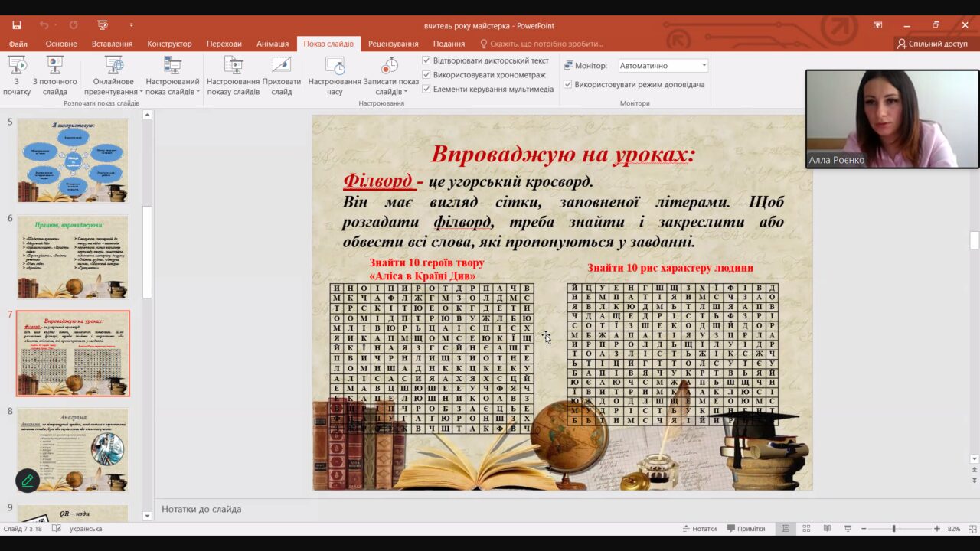Image resolution: width=980 pixels, height=551 pixels.
Task: Click українська language indicator
Action: [x=86, y=529]
